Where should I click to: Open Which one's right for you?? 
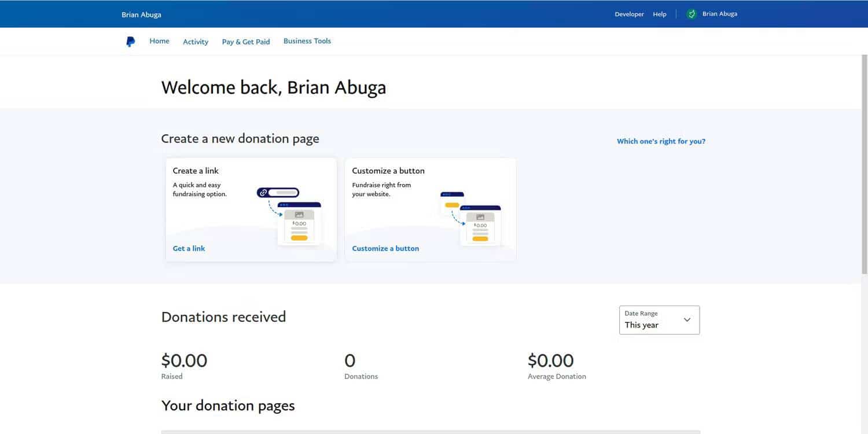(660, 141)
